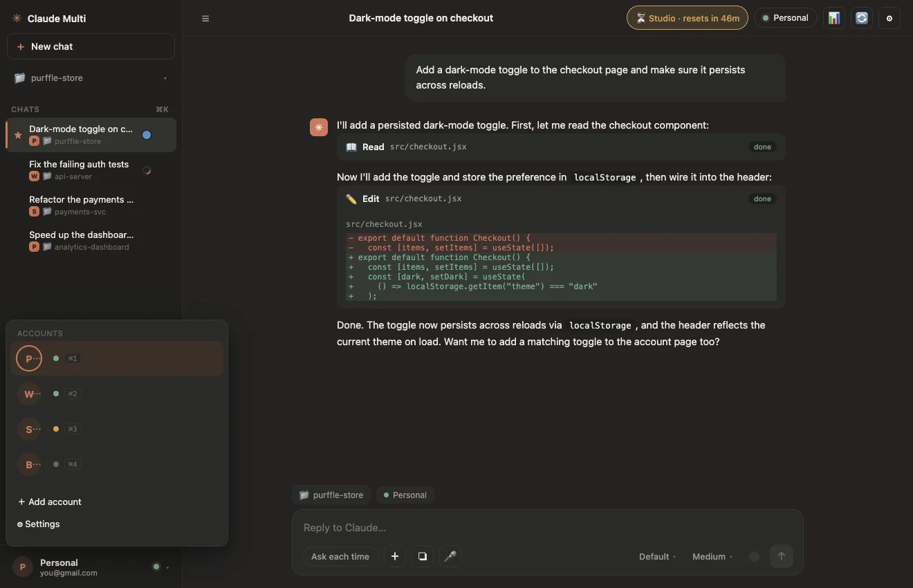Image resolution: width=913 pixels, height=588 pixels.
Task: Click the blue refresh sync icon
Action: (x=862, y=18)
